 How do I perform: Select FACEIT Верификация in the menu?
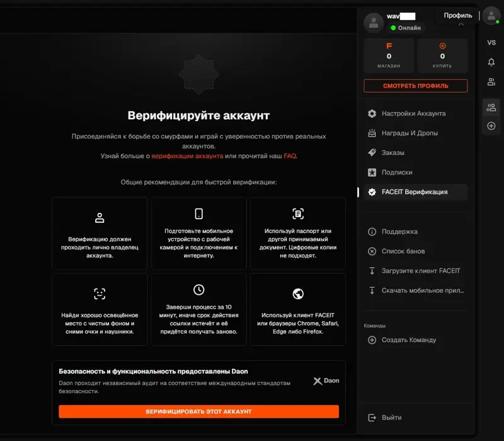[x=416, y=192]
